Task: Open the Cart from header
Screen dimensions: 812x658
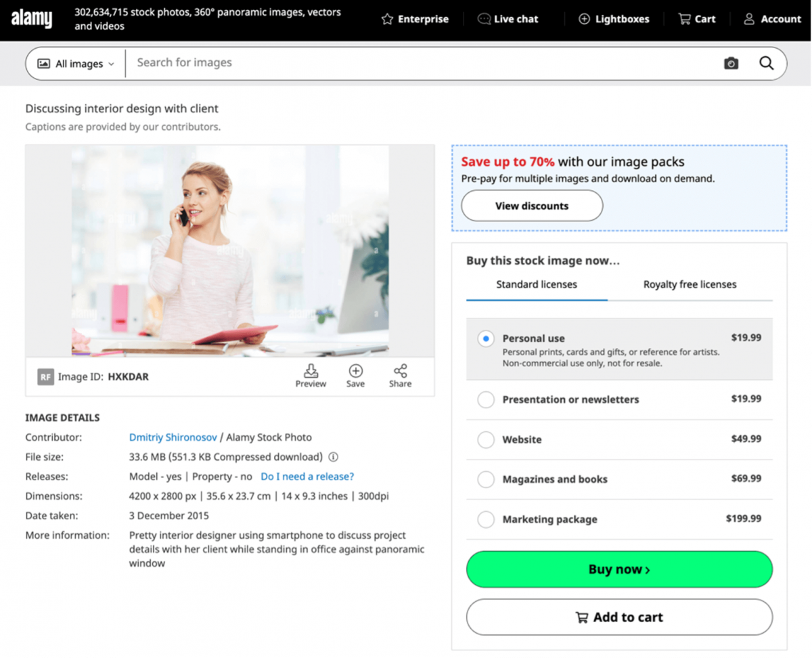Action: point(697,19)
